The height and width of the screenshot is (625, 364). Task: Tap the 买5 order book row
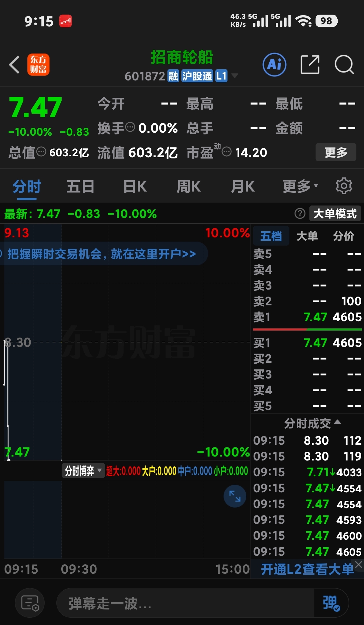coord(307,406)
